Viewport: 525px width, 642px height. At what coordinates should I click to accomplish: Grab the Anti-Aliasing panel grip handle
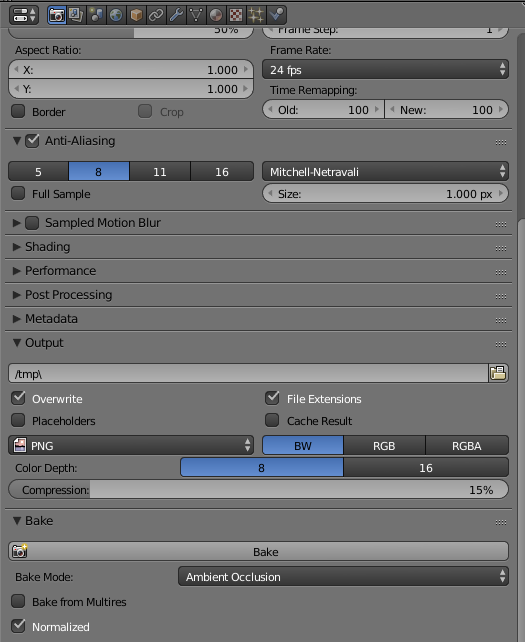501,142
